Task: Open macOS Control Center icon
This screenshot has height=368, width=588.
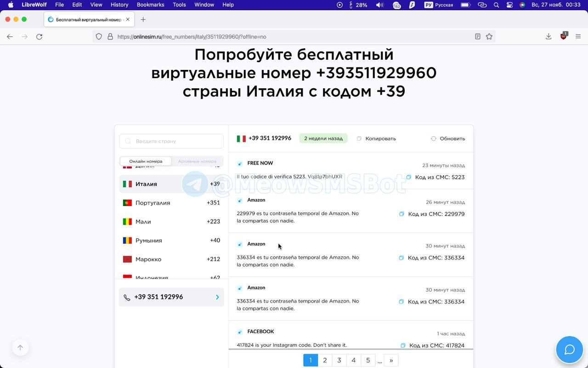Action: (509, 5)
